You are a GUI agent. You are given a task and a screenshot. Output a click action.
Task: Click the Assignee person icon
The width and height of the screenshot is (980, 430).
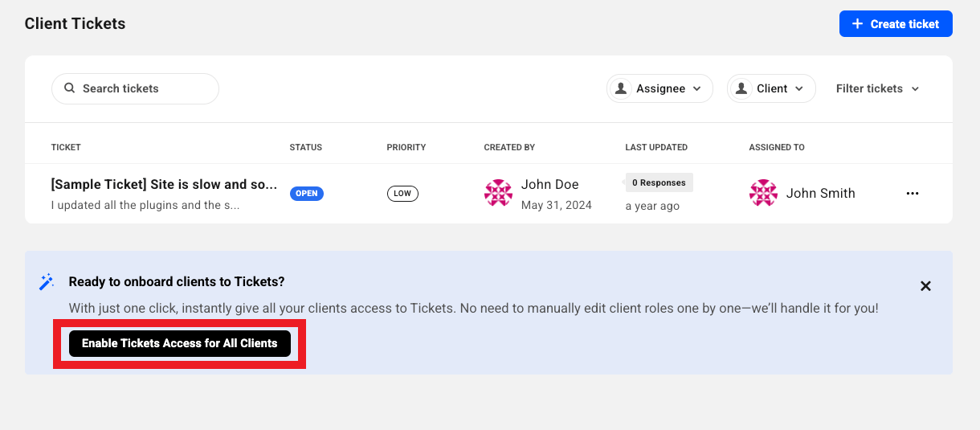coord(621,88)
